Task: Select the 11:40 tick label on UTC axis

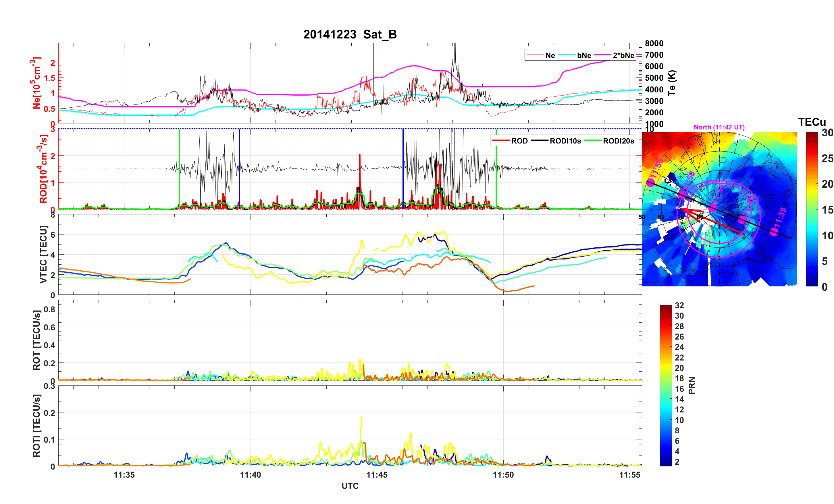Action: pos(251,475)
